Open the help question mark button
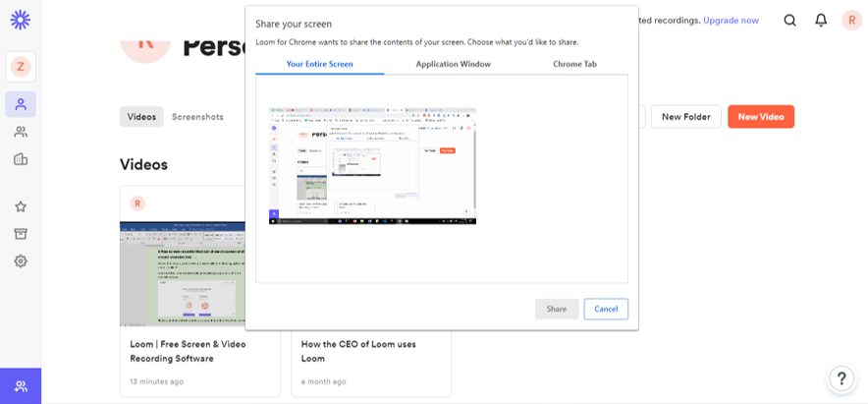 click(841, 379)
